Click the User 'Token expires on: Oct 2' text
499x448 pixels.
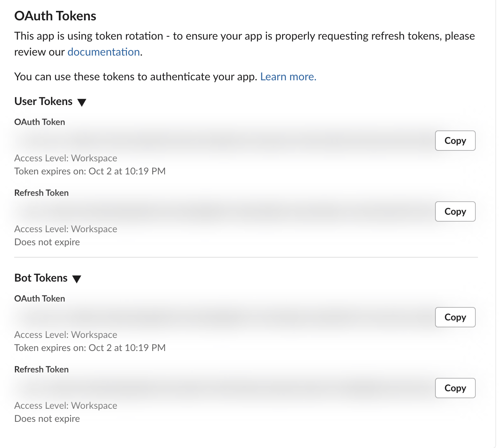coord(90,171)
